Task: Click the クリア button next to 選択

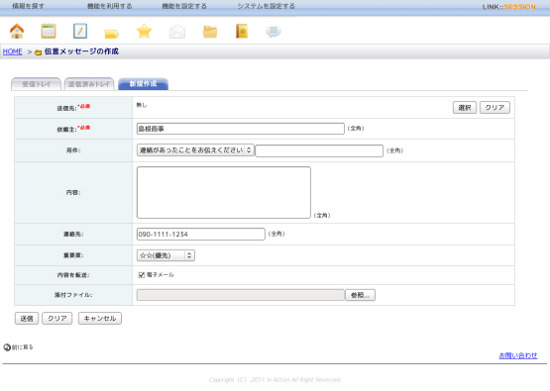Action: pos(495,108)
